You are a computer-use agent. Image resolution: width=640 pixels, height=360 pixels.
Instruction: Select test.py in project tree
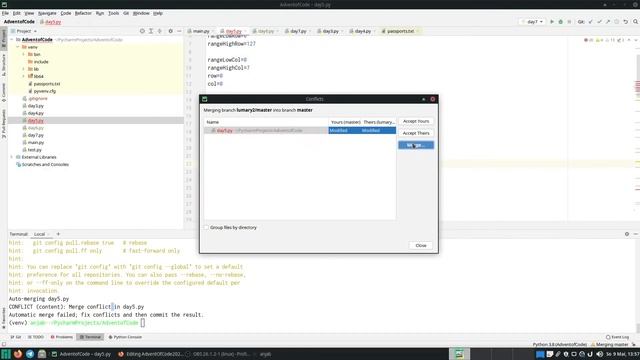(34, 150)
